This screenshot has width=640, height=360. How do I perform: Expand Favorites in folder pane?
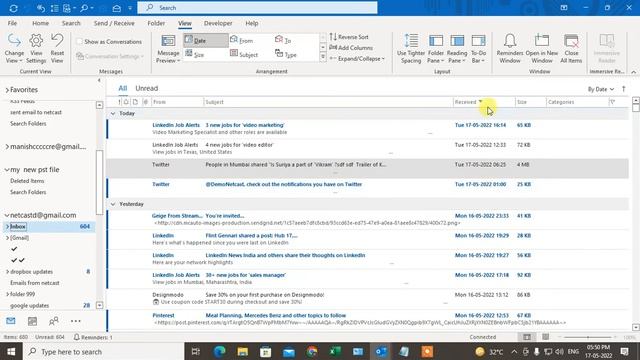(7, 90)
